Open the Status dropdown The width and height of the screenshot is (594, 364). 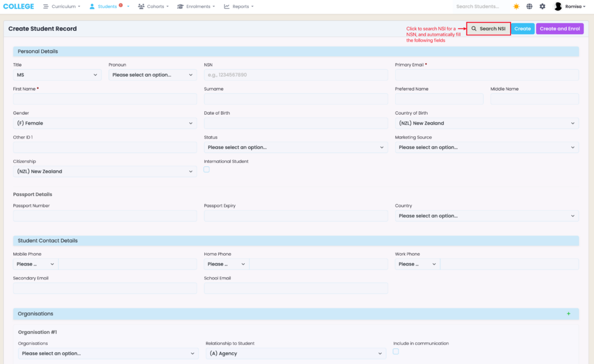click(295, 147)
